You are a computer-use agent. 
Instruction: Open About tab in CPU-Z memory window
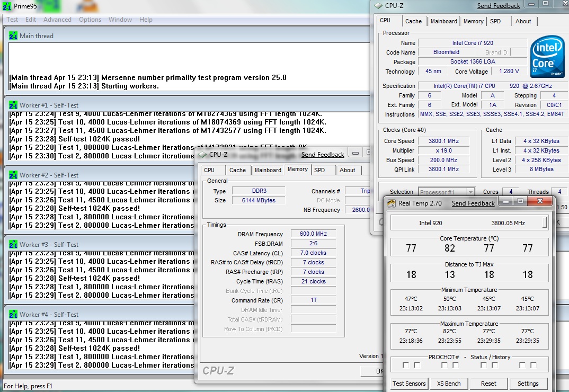pos(347,170)
